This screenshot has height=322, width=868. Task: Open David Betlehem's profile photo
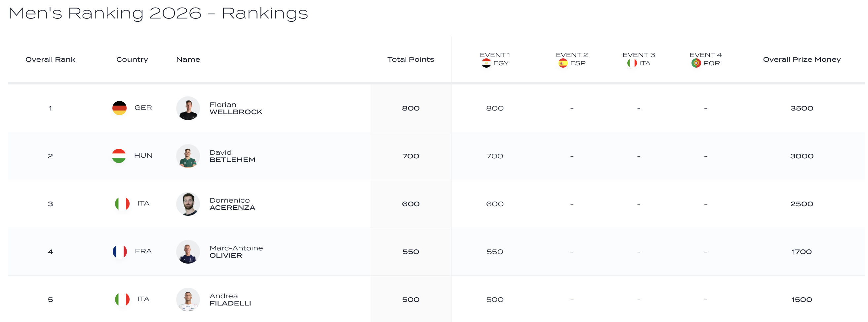point(188,156)
